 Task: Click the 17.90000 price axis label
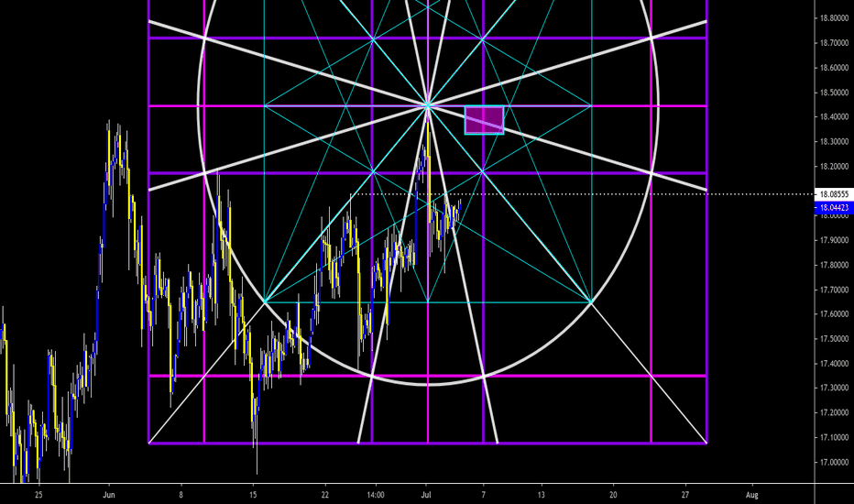[x=834, y=240]
